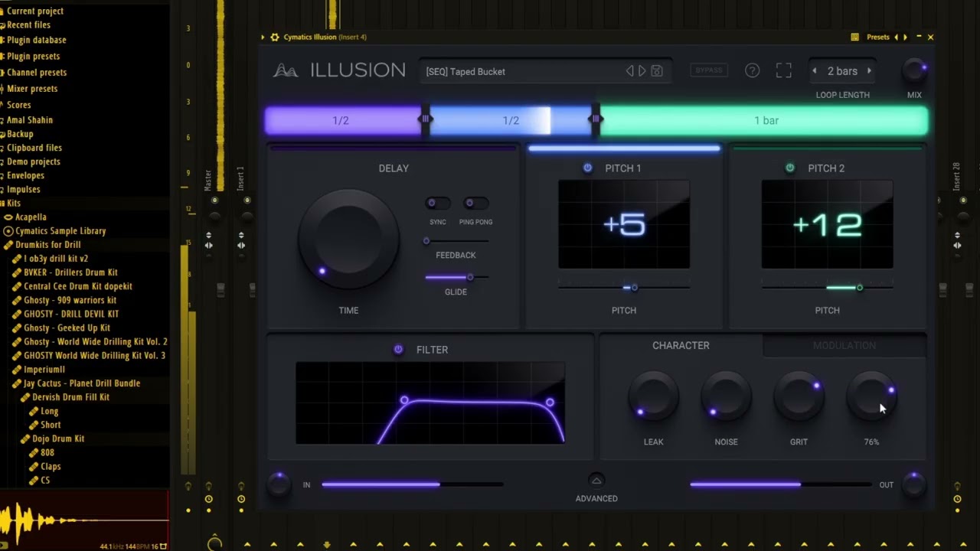Select the purple 1/2 delay segment
The image size is (980, 551).
pyautogui.click(x=342, y=120)
